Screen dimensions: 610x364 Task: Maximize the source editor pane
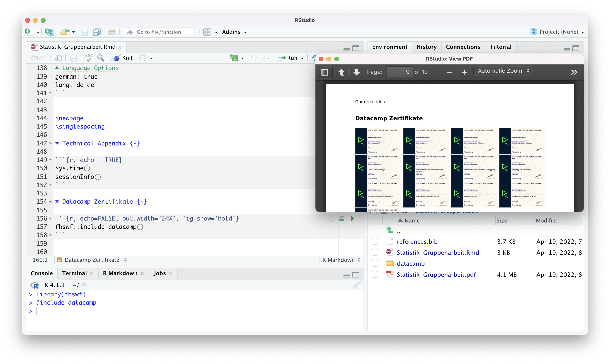tap(356, 48)
